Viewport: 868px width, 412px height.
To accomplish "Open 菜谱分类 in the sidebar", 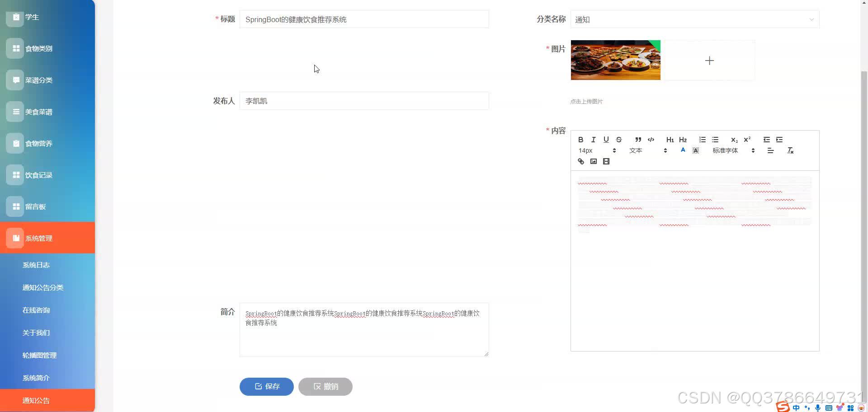I will click(x=47, y=80).
